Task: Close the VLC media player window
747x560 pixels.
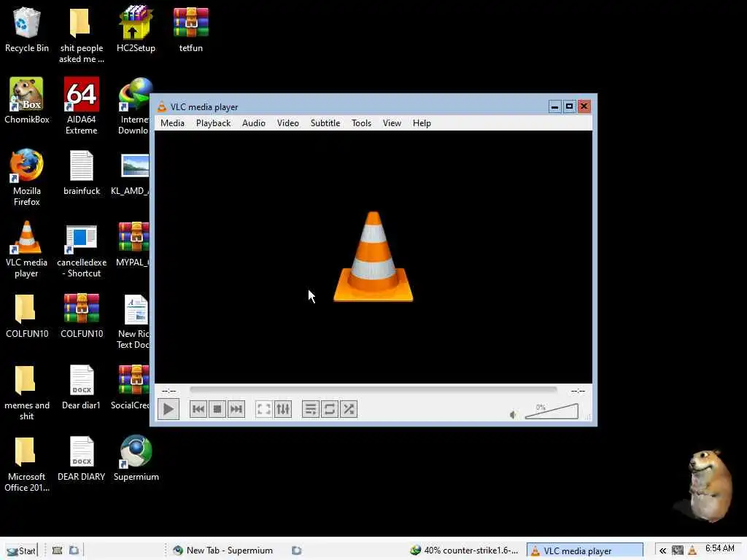Action: (584, 106)
